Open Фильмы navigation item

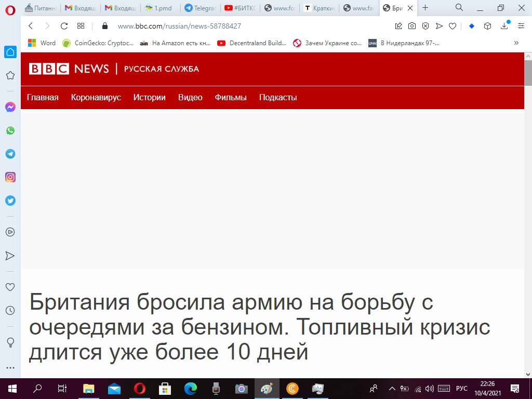(x=231, y=97)
